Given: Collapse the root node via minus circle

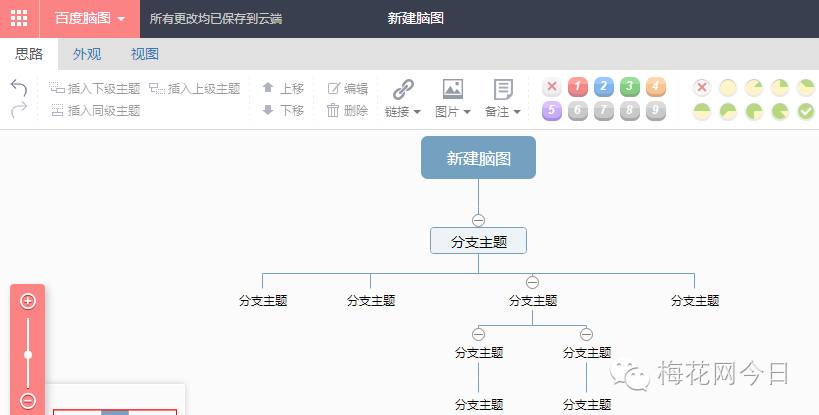Looking at the screenshot, I should point(478,220).
